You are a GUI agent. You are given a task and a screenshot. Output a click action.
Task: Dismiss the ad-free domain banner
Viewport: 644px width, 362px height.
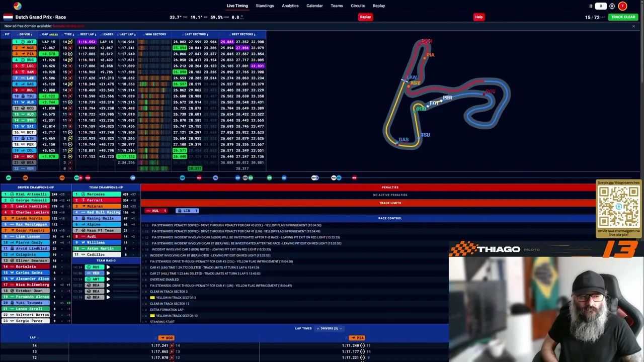(x=633, y=26)
